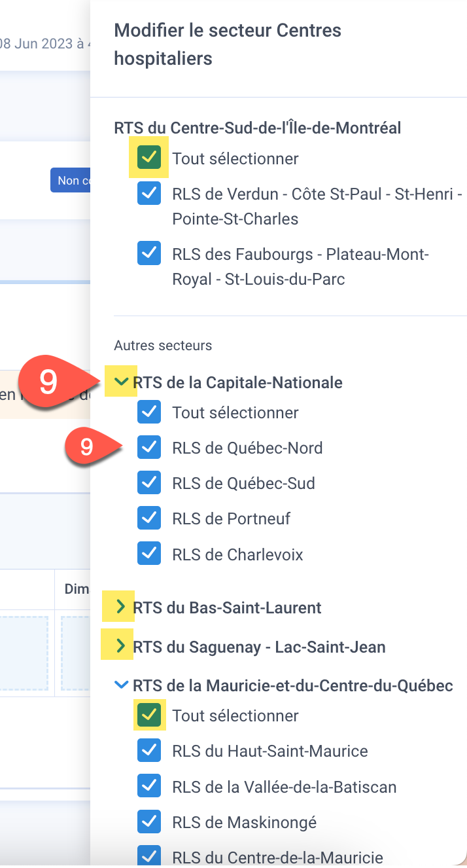Uncheck RLS de Québec-Nord checkbox
467x868 pixels.
[150, 448]
